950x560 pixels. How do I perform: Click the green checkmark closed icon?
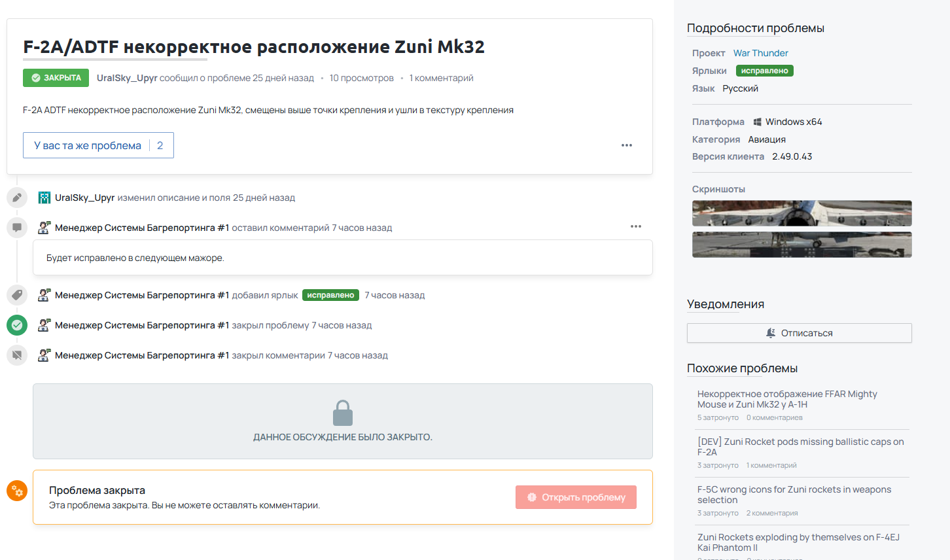[x=17, y=325]
